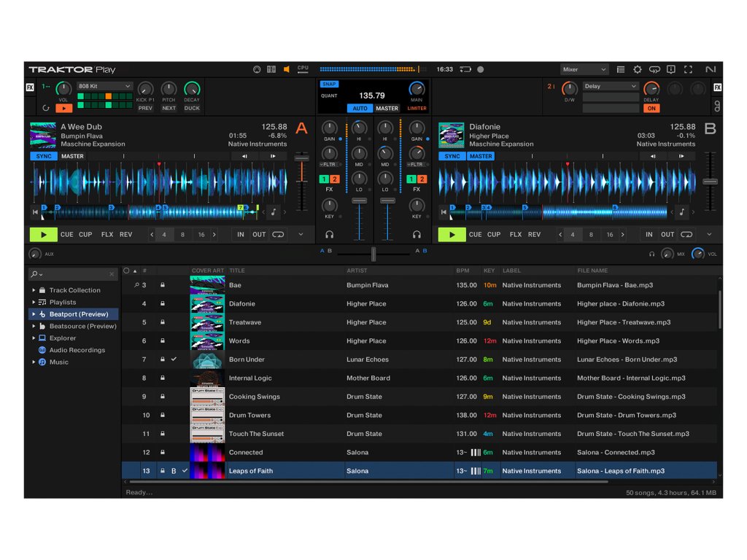The height and width of the screenshot is (560, 747).
Task: Toggle SNAP in the master panel
Action: [x=329, y=85]
